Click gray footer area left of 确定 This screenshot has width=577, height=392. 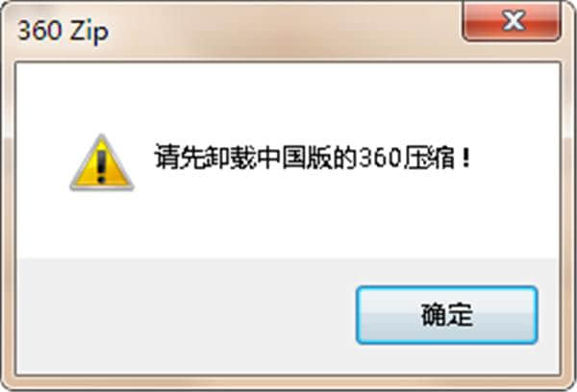184,316
